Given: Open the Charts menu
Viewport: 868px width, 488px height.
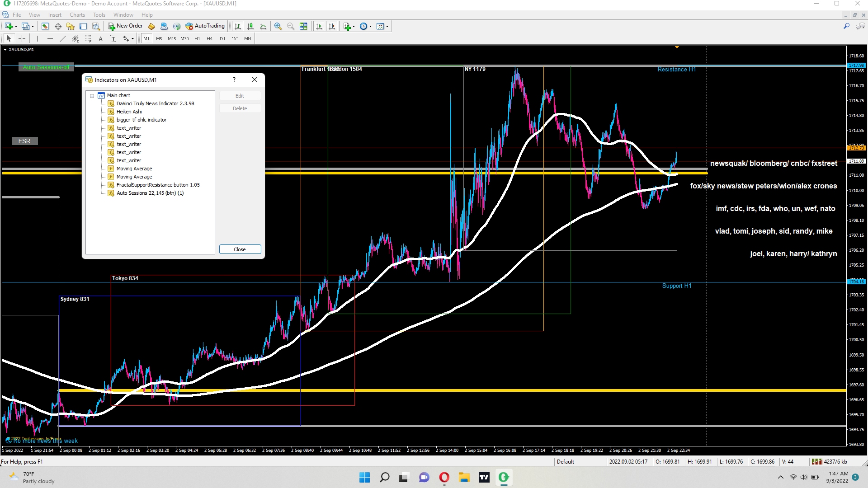Looking at the screenshot, I should coord(77,15).
